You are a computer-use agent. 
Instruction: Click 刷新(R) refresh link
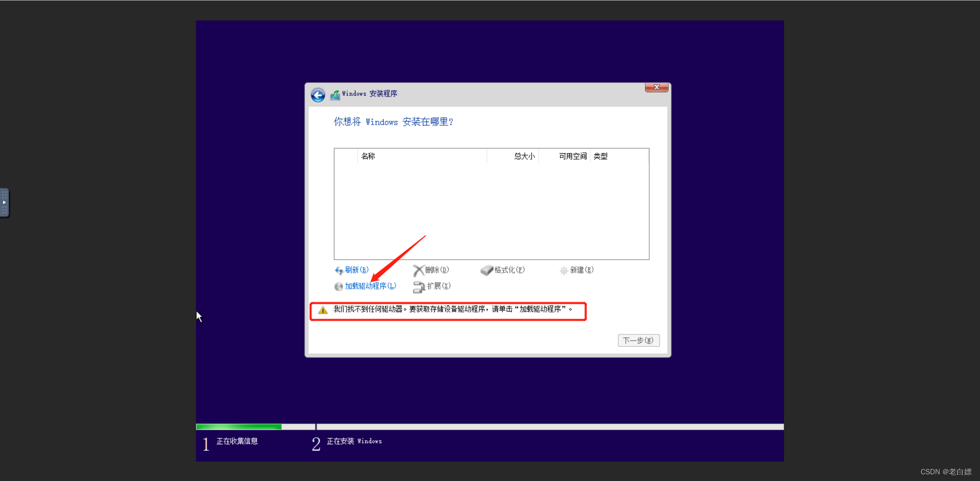pyautogui.click(x=357, y=270)
